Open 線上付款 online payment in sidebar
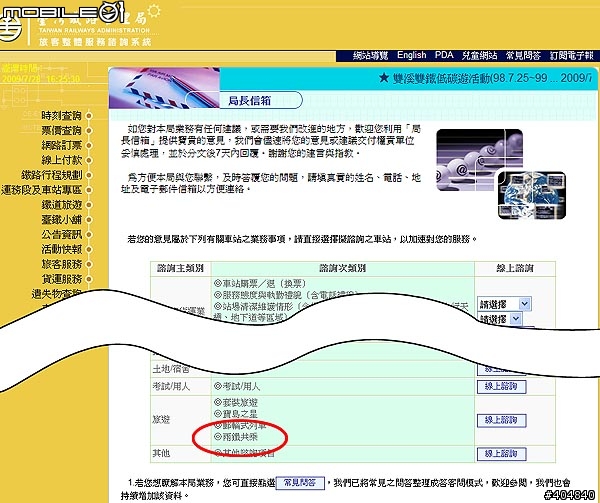This screenshot has width=600, height=503. pyautogui.click(x=62, y=160)
